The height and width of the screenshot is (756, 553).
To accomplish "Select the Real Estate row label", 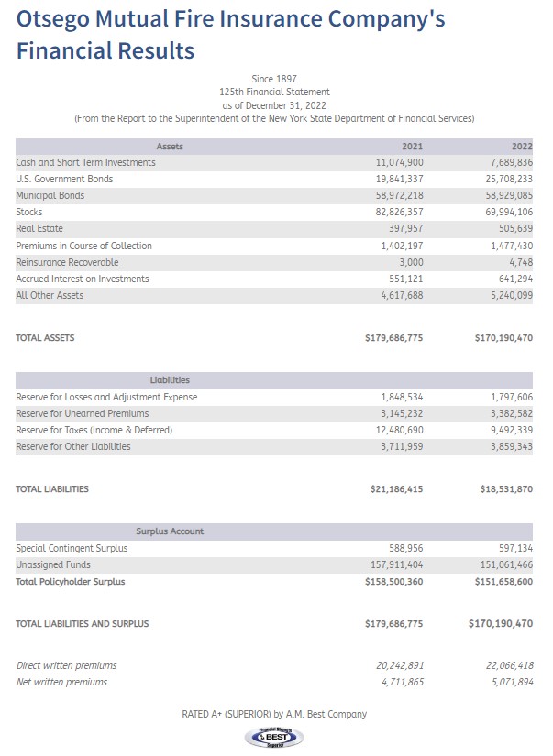I will point(39,228).
